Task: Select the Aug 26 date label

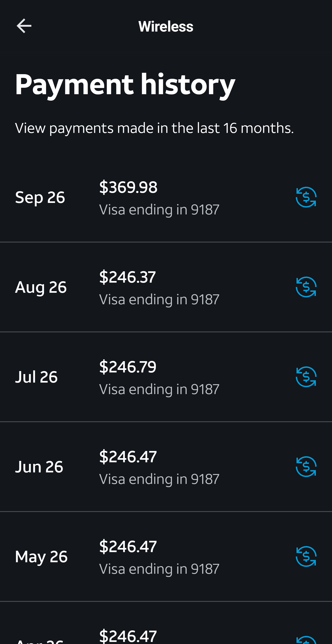Action: (x=41, y=287)
